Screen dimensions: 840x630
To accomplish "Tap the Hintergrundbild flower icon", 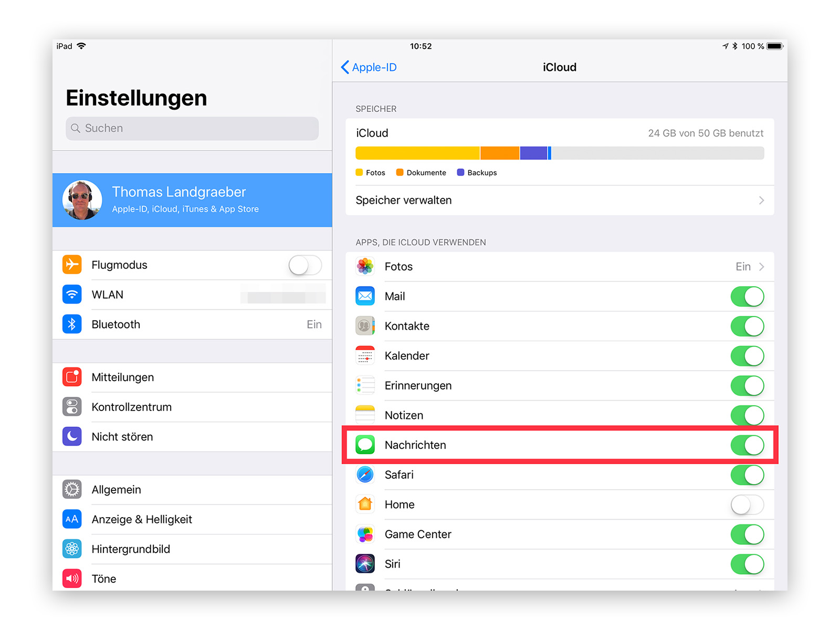I will pyautogui.click(x=72, y=549).
